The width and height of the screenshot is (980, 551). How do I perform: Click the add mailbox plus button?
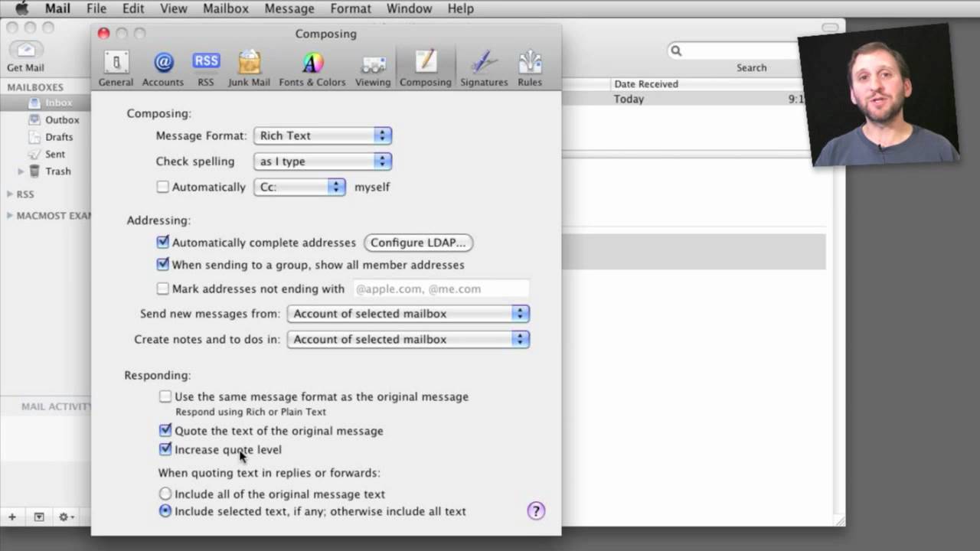click(x=12, y=517)
